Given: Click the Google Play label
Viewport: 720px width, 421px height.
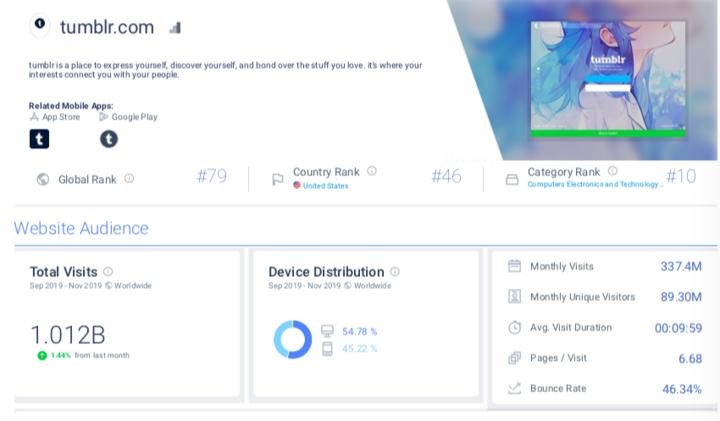Looking at the screenshot, I should (135, 117).
